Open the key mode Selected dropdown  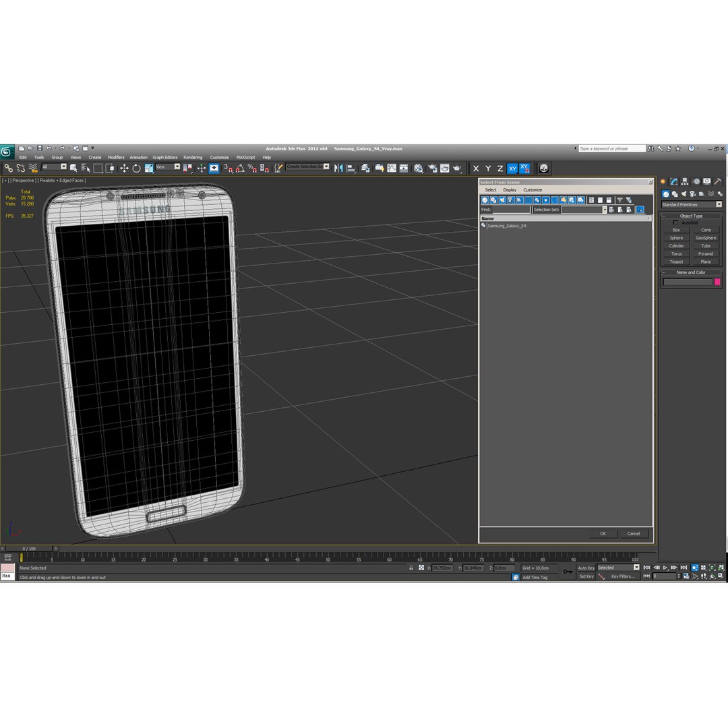[618, 568]
